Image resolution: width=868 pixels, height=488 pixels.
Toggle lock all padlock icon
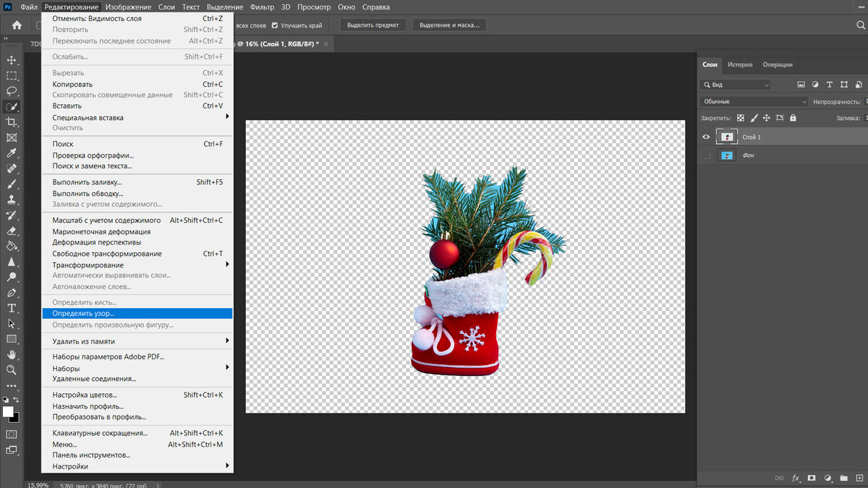pyautogui.click(x=793, y=118)
